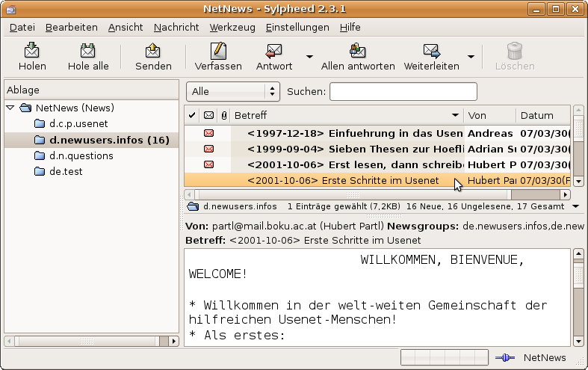
Task: Open the Alle filter combo box
Action: (233, 92)
